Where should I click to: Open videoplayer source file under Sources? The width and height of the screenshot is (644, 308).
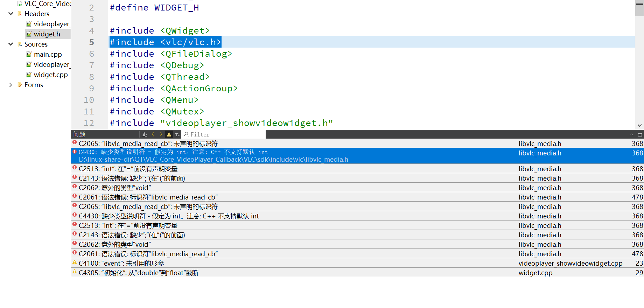tap(52, 64)
